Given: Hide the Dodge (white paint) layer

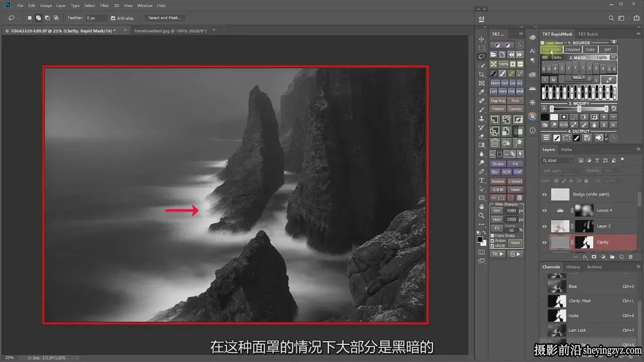Looking at the screenshot, I should coord(544,195).
